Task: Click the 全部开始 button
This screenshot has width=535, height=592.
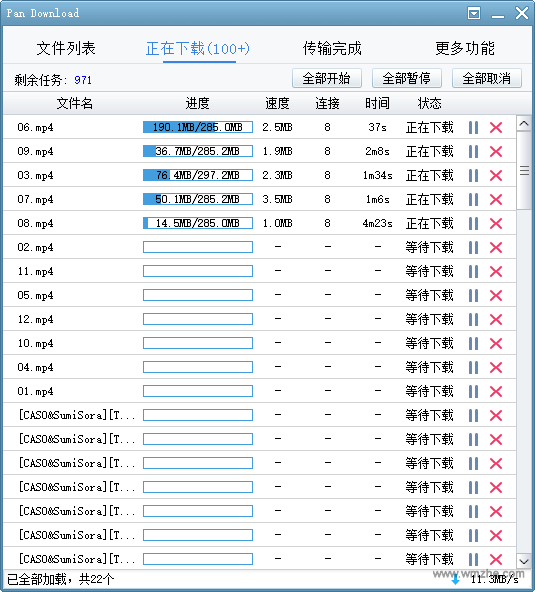Action: pos(327,78)
